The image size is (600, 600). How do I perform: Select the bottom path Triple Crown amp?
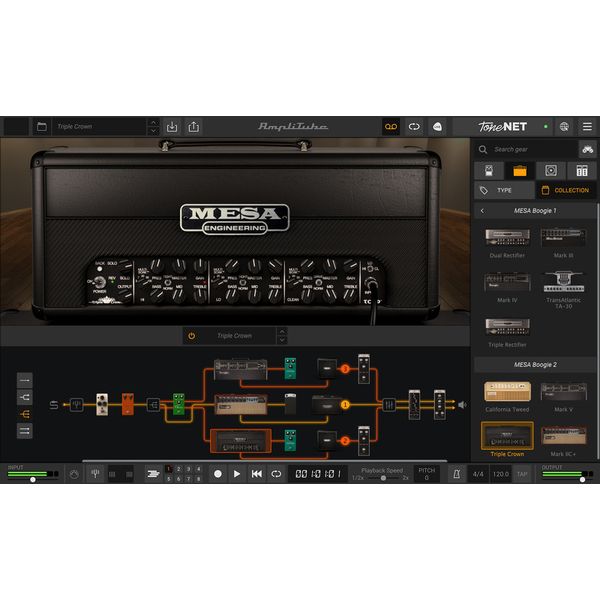pos(240,441)
